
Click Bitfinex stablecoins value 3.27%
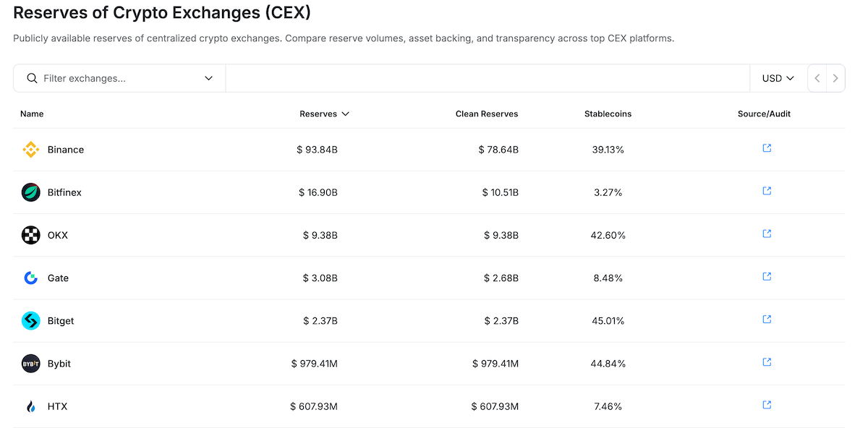608,192
